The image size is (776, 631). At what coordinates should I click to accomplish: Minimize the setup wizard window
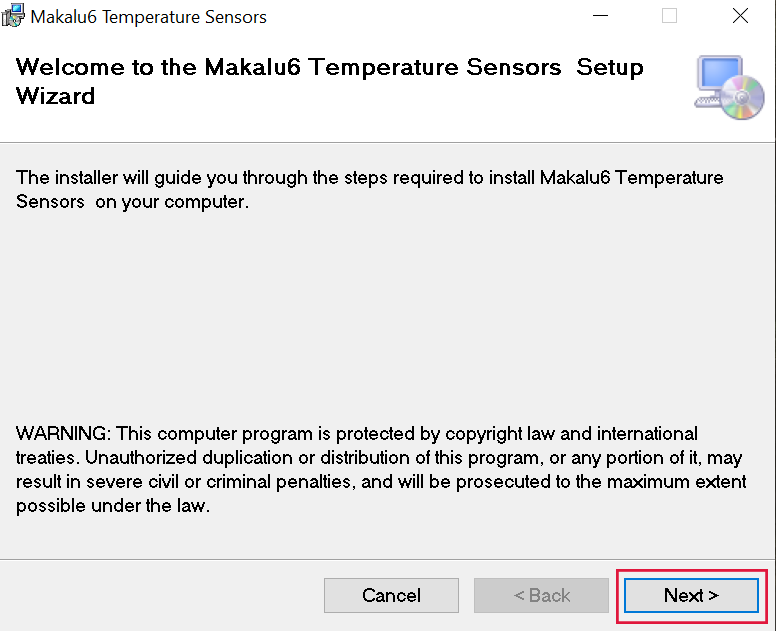599,16
